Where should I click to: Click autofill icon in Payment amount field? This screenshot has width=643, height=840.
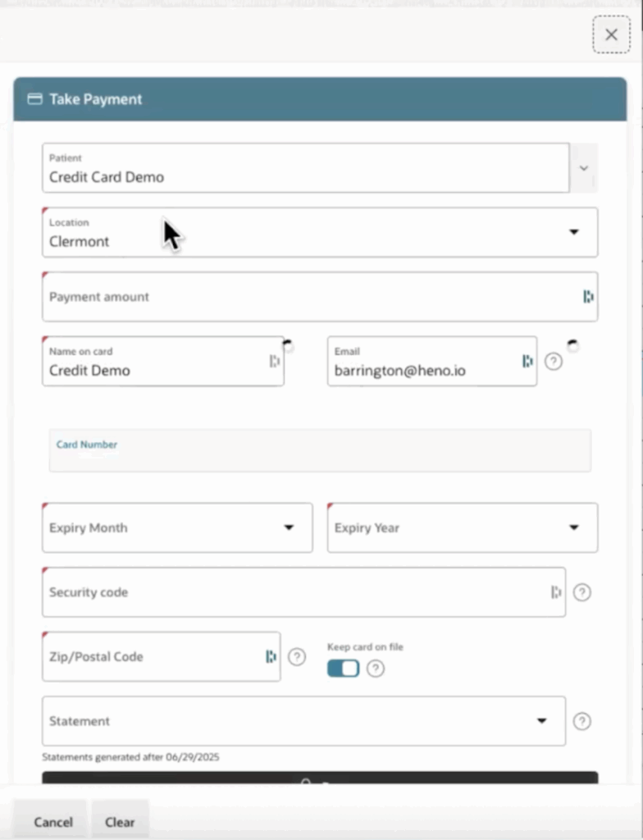[588, 296]
